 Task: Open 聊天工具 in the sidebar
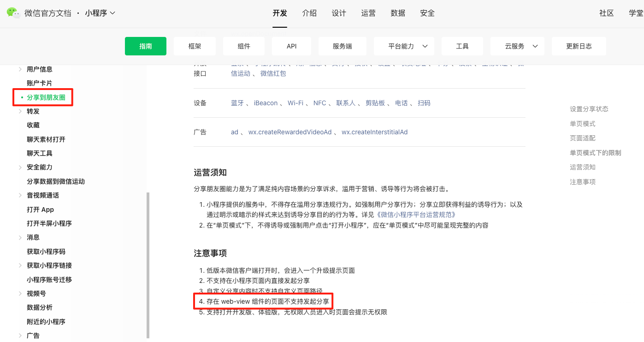tap(40, 153)
